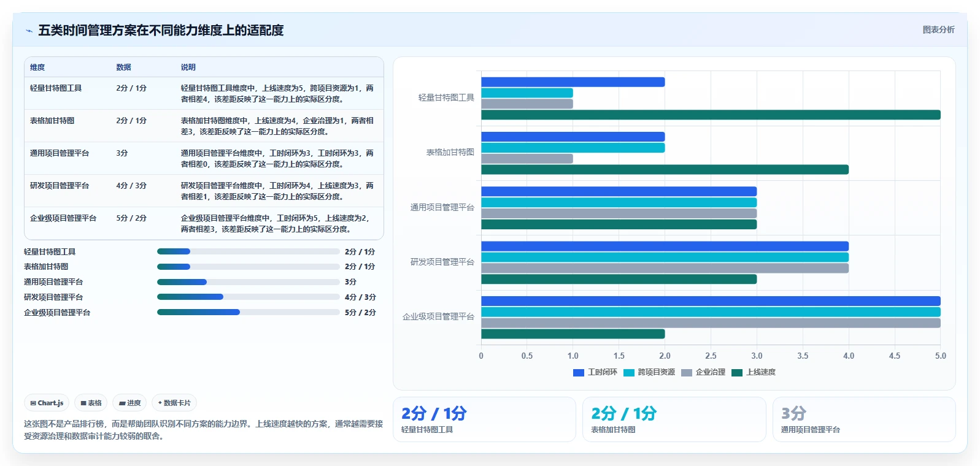Click the 轻量甘特图工具 y-axis label

coord(446,97)
